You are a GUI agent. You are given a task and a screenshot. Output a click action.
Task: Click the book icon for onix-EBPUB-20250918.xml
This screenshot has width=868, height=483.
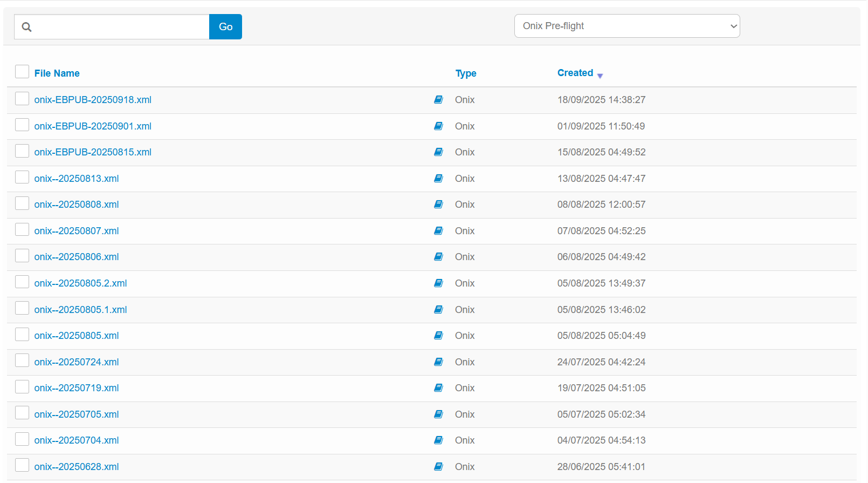click(438, 100)
